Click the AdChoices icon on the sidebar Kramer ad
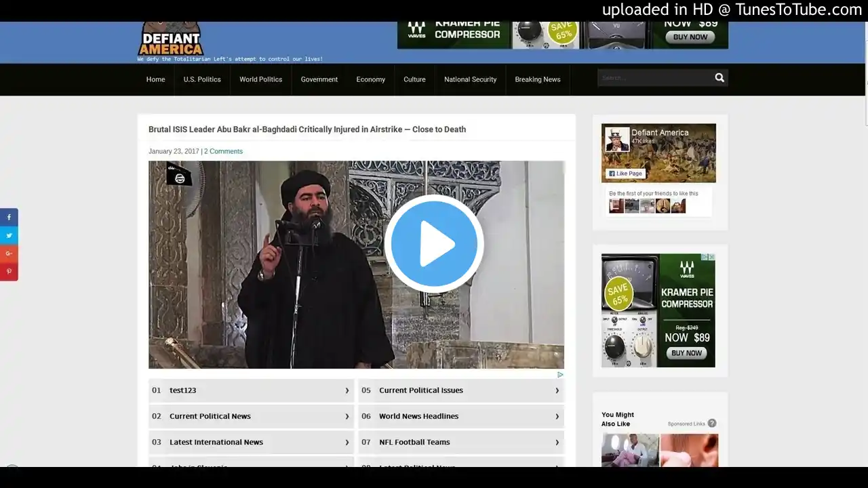This screenshot has width=868, height=488. [x=709, y=258]
